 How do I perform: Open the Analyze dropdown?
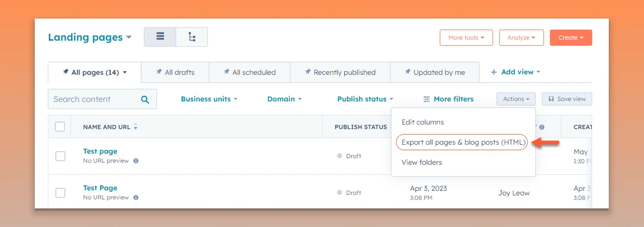[x=521, y=38]
